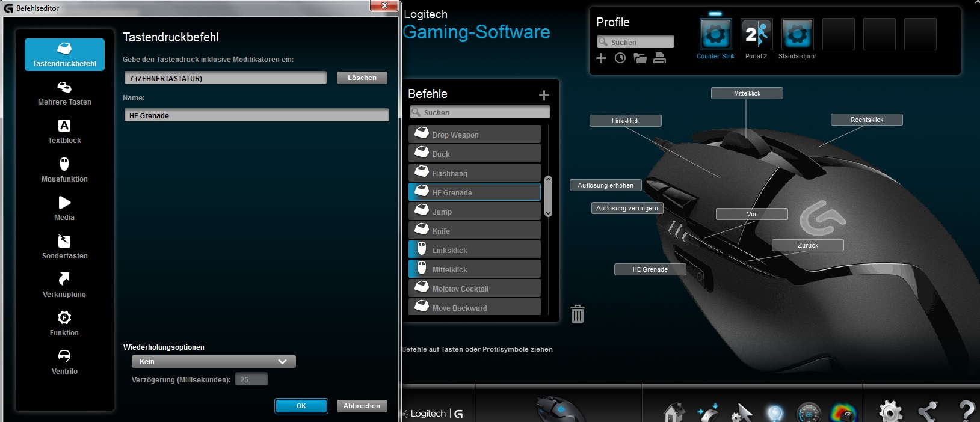This screenshot has width=980, height=422.
Task: Select the Standardprofil profile icon
Action: point(797,34)
